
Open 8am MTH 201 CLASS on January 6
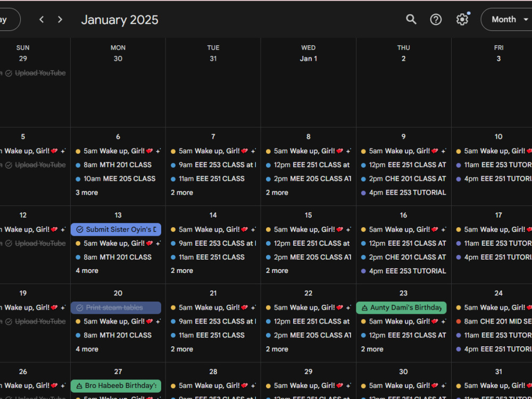115,165
